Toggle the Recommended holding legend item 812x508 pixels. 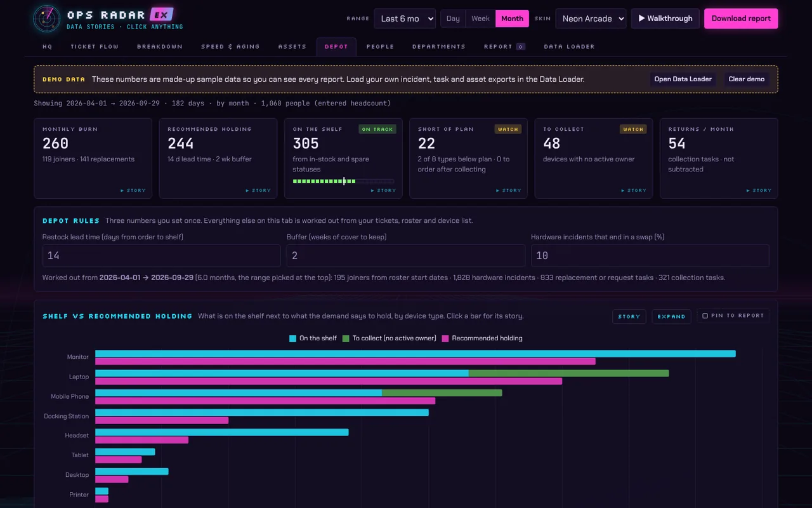[x=482, y=338]
